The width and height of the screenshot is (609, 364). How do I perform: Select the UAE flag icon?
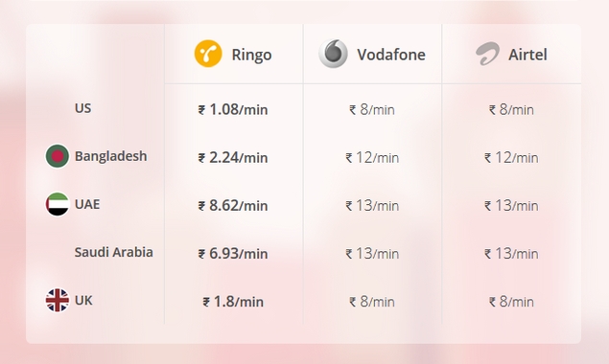58,204
